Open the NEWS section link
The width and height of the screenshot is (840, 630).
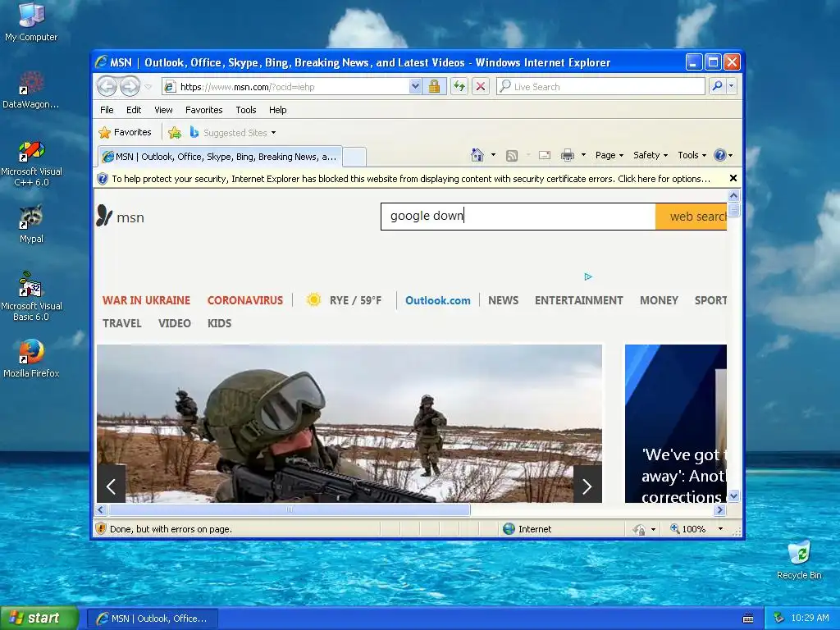(503, 300)
